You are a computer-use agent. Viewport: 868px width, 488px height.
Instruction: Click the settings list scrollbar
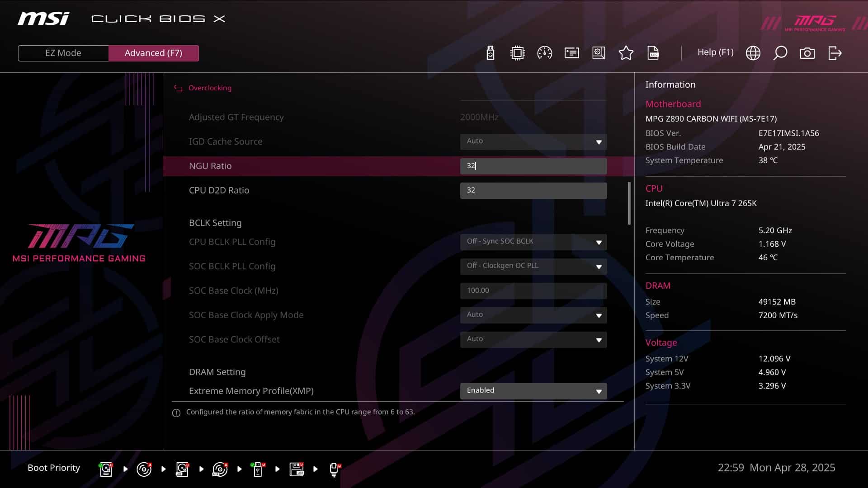[629, 203]
